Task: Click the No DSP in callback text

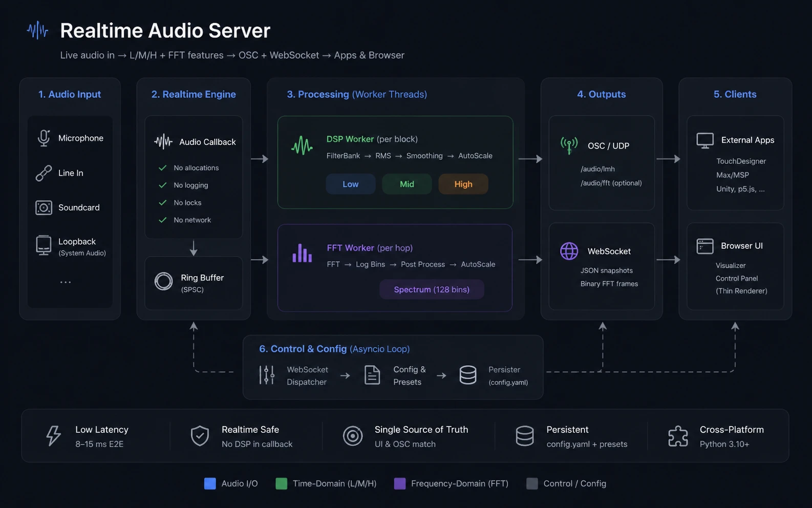Action: (x=257, y=444)
